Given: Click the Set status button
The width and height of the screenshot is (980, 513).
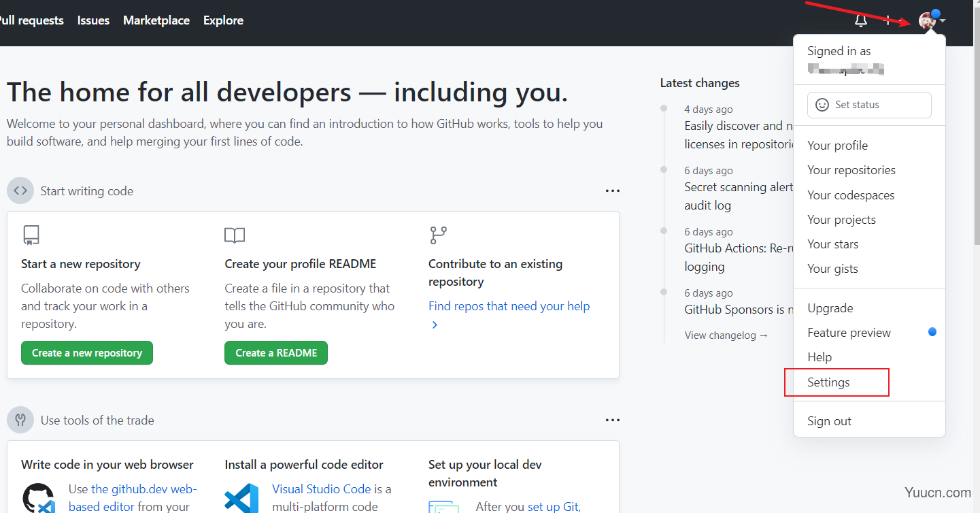Looking at the screenshot, I should coord(869,105).
